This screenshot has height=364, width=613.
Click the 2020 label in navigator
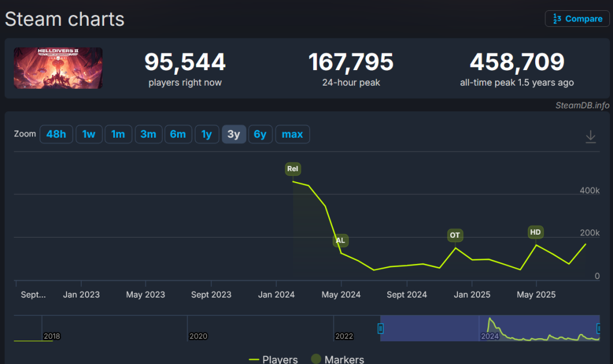pos(198,336)
